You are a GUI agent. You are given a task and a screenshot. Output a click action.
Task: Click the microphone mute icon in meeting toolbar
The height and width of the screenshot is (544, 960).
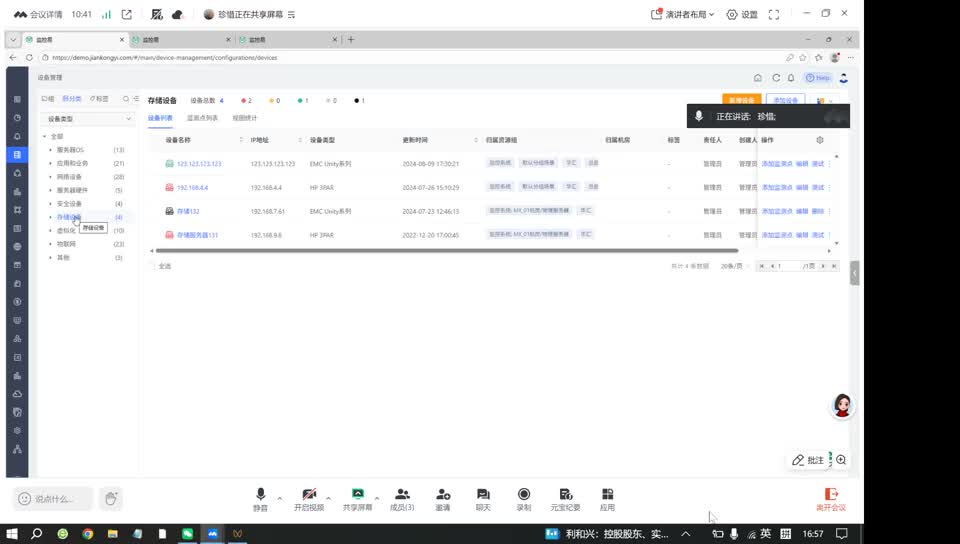click(x=260, y=495)
